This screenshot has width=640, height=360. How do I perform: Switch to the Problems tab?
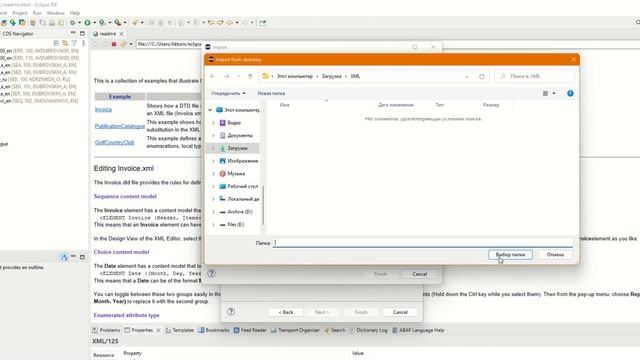106,330
